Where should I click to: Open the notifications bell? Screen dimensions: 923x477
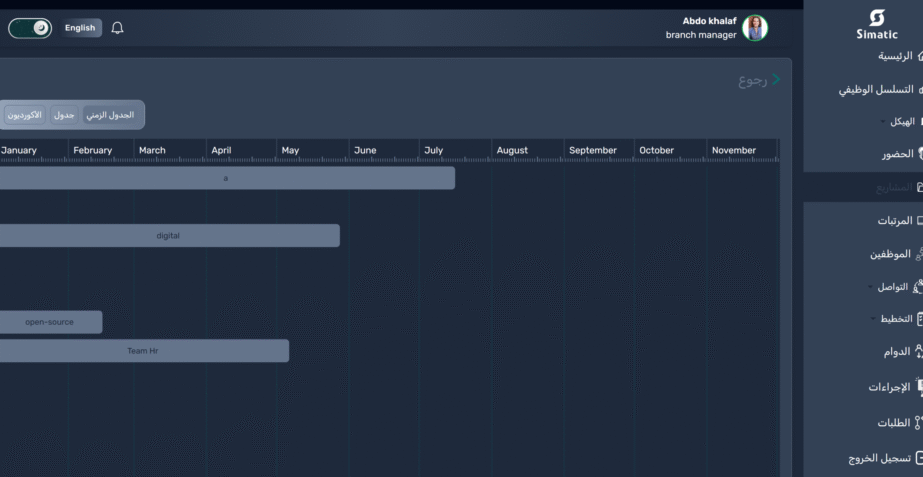tap(117, 28)
